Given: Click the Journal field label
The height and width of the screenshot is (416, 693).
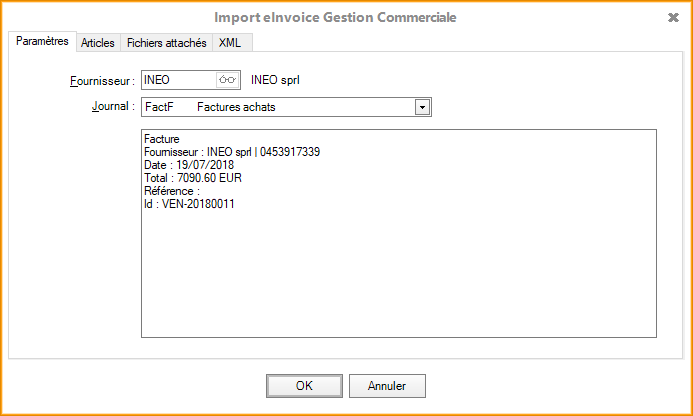Looking at the screenshot, I should 106,106.
